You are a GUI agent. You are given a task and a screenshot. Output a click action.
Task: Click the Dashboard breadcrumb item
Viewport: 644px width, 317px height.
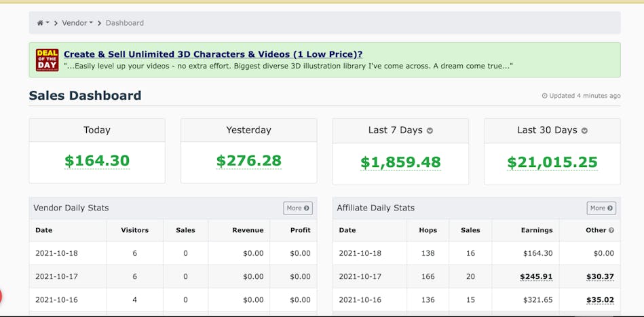point(125,23)
